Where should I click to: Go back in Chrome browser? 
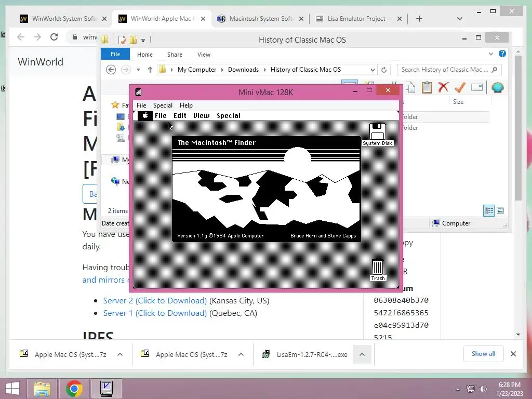[21, 37]
